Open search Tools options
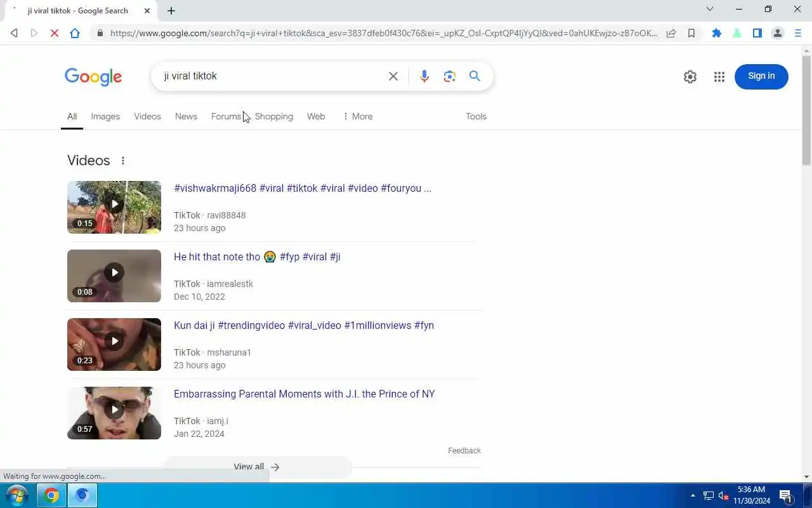The width and height of the screenshot is (812, 508). coord(476,116)
